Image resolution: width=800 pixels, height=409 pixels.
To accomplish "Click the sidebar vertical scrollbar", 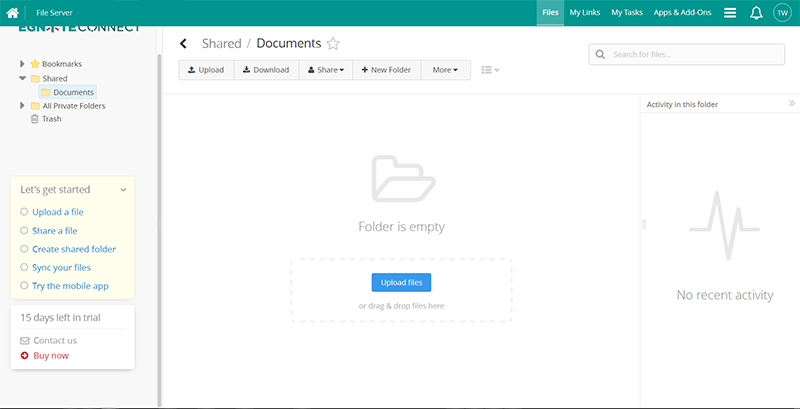I will pyautogui.click(x=159, y=229).
